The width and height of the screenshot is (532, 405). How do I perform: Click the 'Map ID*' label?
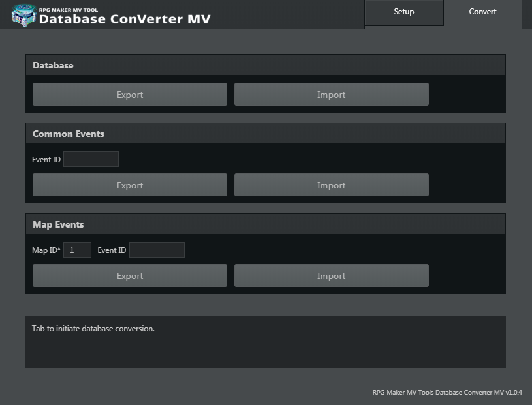click(x=46, y=250)
